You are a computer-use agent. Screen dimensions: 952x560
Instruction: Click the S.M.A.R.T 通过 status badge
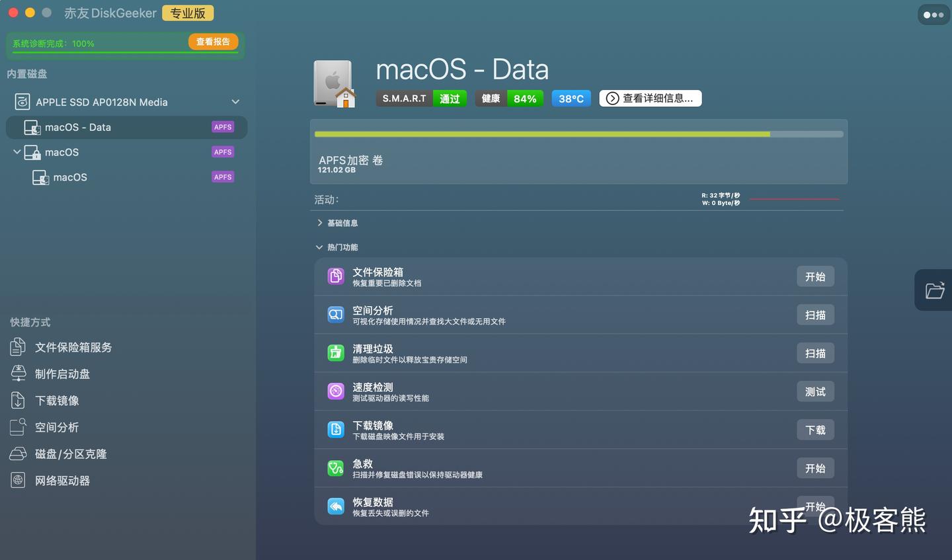click(x=422, y=99)
